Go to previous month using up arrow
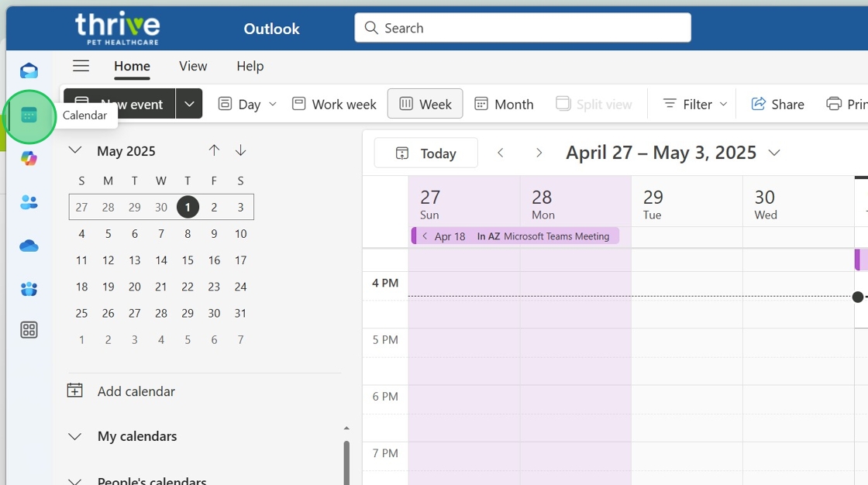The image size is (868, 485). [x=214, y=150]
